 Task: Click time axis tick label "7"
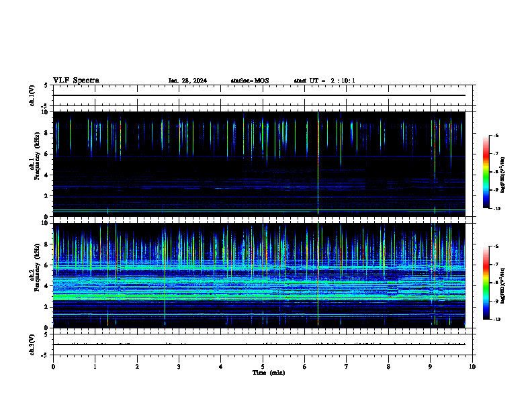[x=347, y=367]
